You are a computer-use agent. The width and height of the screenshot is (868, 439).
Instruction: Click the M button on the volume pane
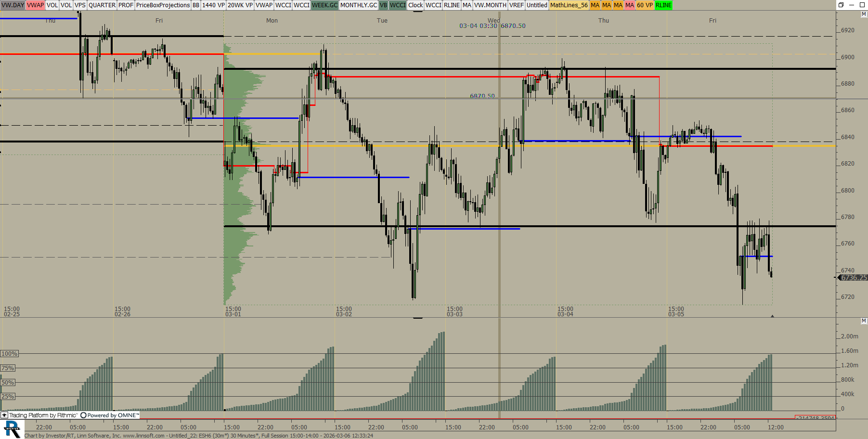tap(864, 321)
